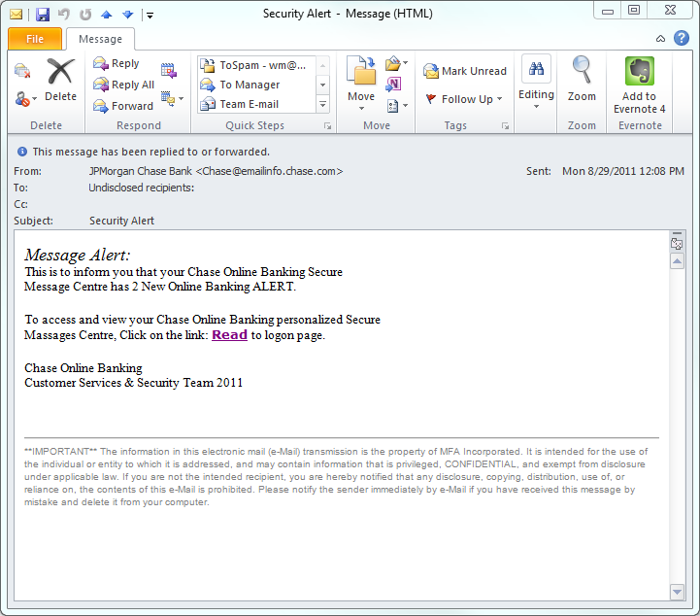Viewport: 700px width, 616px height.
Task: Click the Undisclosed recipients text
Action: 141,188
